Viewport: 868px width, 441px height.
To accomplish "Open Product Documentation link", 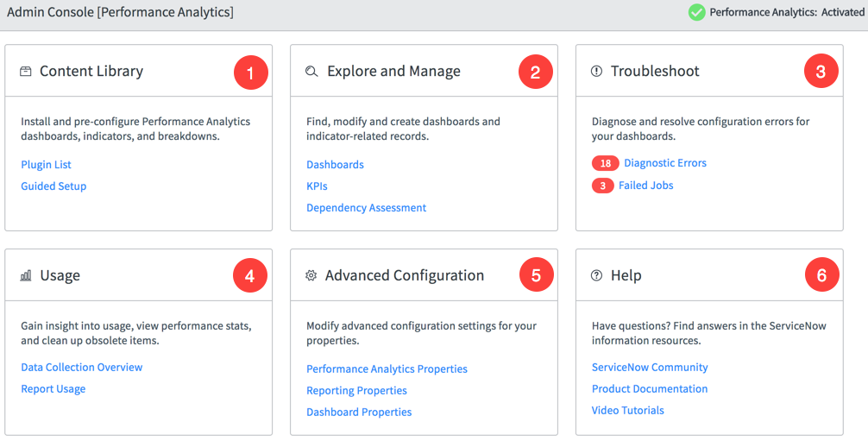I will [x=650, y=389].
